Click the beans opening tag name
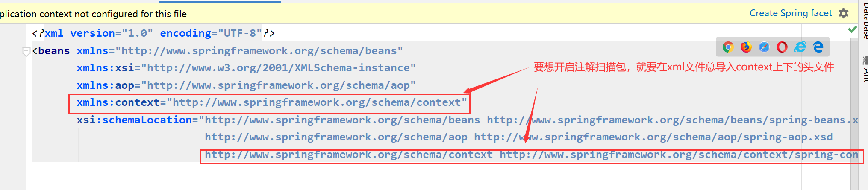This screenshot has width=868, height=190. 54,51
